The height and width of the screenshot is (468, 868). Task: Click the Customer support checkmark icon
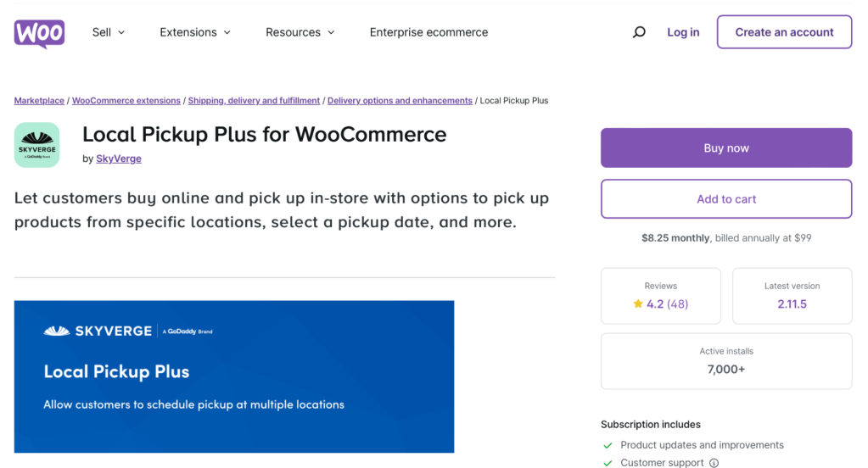[608, 463]
